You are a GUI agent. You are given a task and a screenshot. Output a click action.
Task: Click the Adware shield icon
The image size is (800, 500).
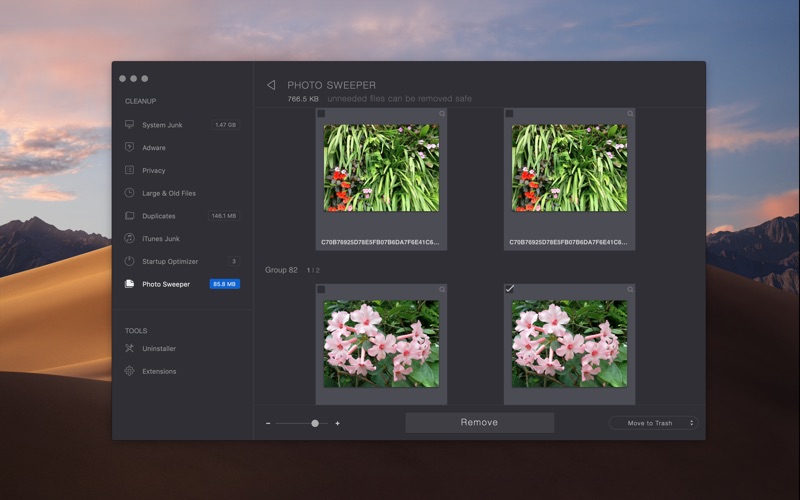click(130, 147)
